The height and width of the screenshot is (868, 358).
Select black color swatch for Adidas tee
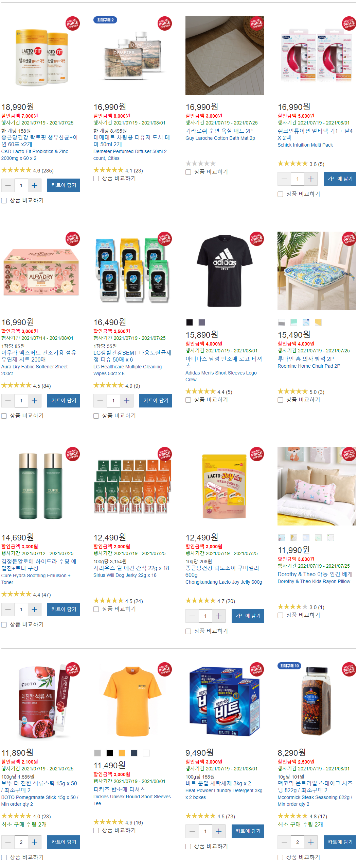tap(190, 322)
